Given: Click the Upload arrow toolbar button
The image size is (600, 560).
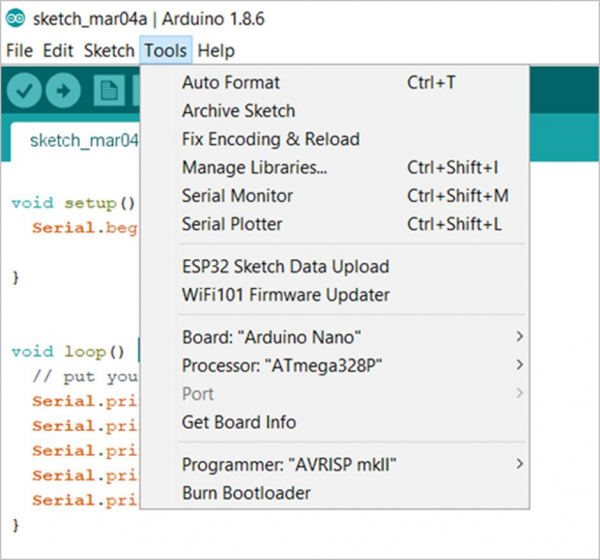Looking at the screenshot, I should 63,91.
